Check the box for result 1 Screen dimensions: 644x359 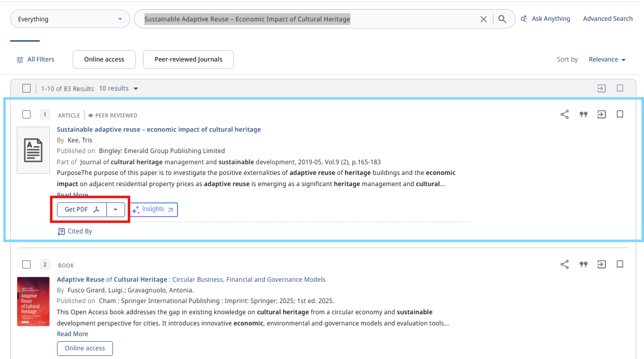point(26,114)
